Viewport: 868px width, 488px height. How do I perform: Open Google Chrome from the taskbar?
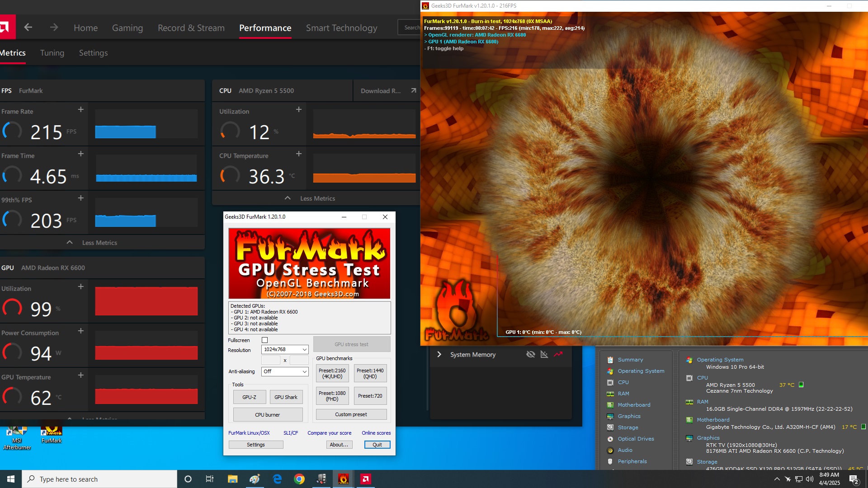(299, 479)
